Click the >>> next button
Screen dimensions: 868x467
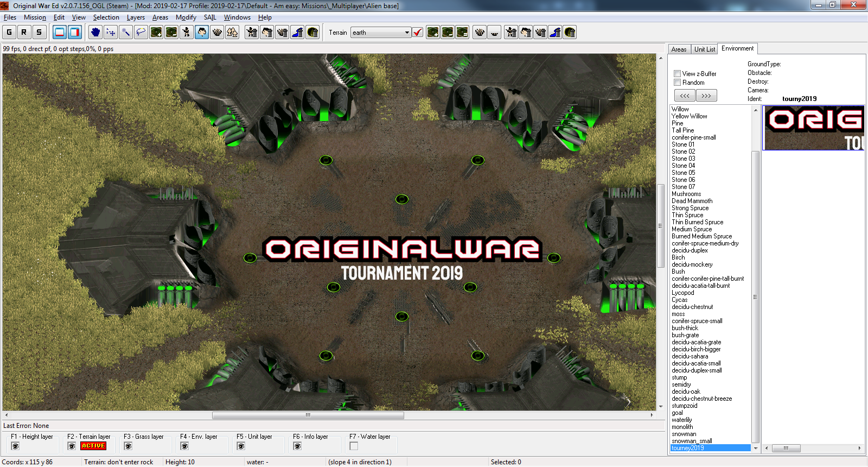[706, 96]
